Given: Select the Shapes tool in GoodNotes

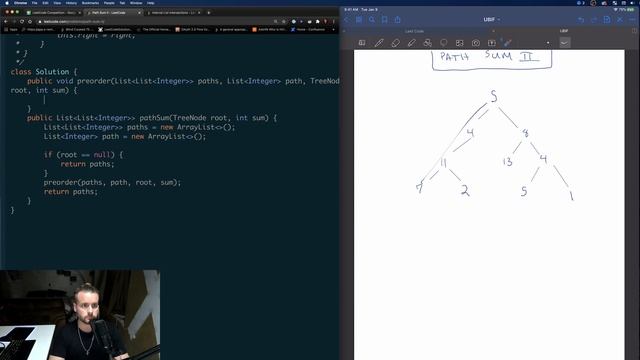Looking at the screenshot, I should 427,42.
